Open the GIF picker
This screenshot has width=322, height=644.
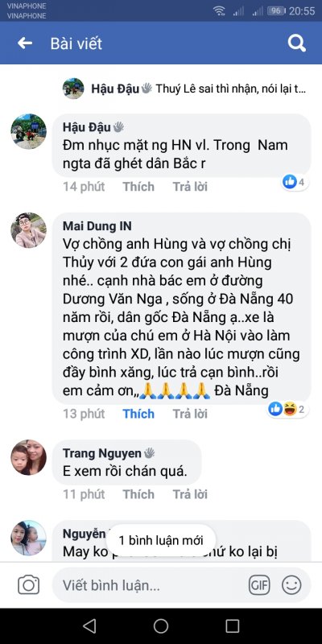click(x=259, y=585)
